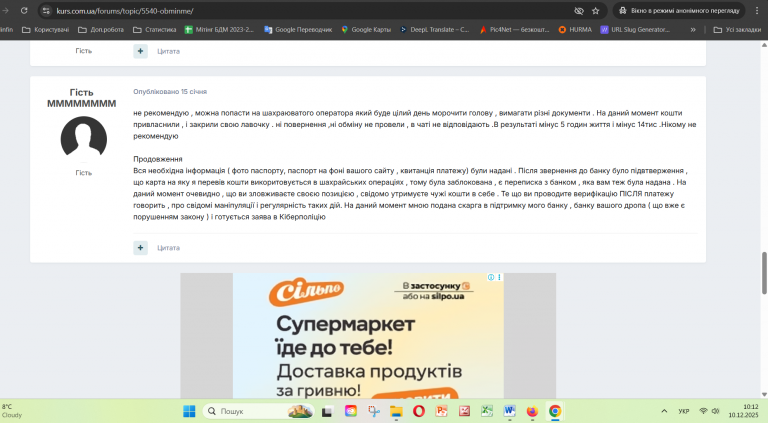
Task: Expand hidden bookmarks chevron
Action: (x=693, y=29)
